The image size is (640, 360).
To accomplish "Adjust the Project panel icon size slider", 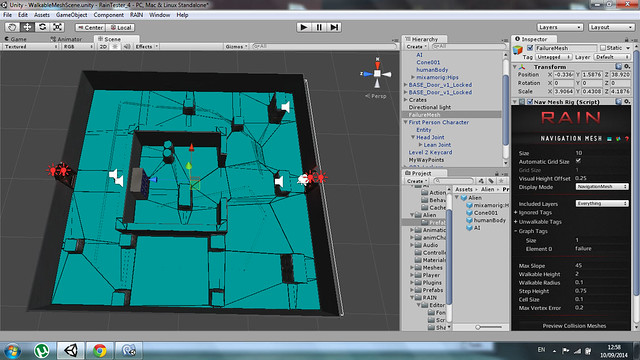I will (x=478, y=327).
